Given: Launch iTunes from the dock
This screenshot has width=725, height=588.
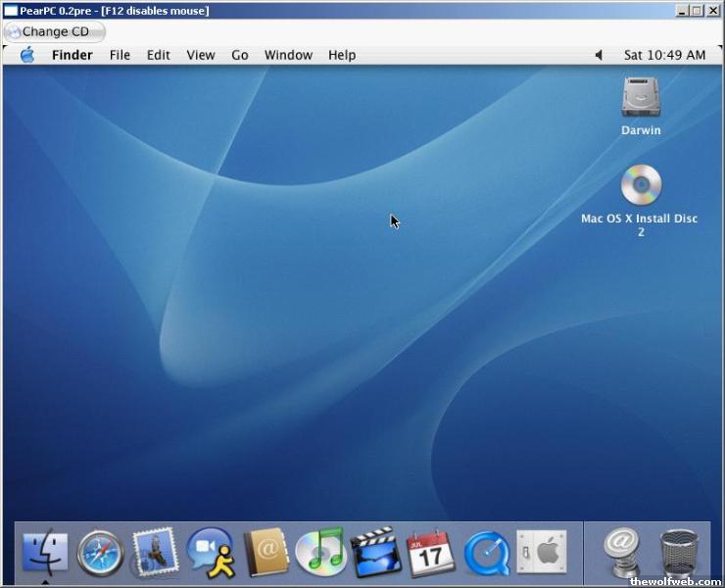Looking at the screenshot, I should click(x=320, y=553).
